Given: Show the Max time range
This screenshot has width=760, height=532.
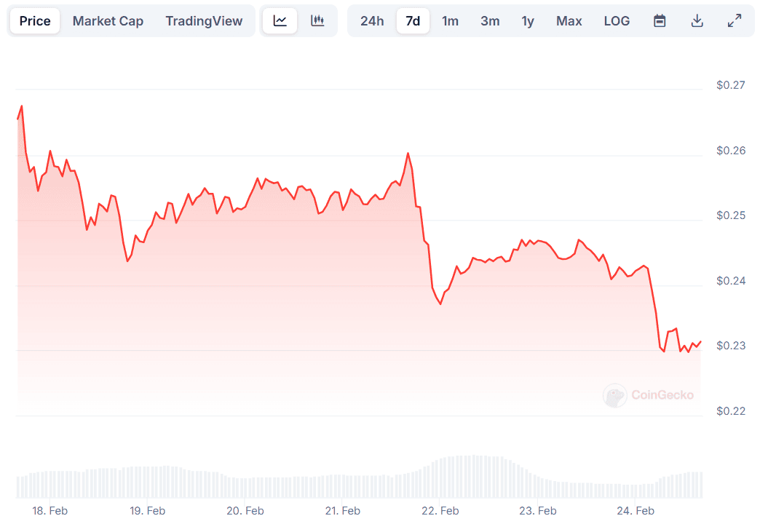Looking at the screenshot, I should point(569,21).
